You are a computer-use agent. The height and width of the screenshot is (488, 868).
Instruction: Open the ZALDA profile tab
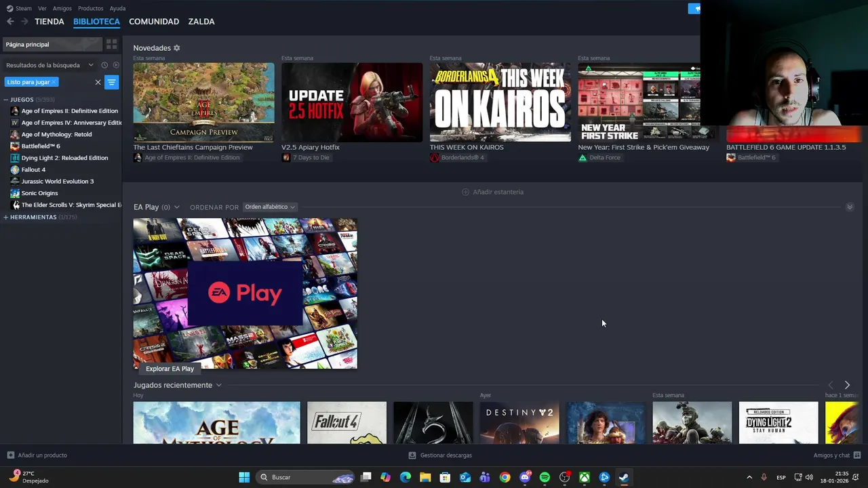click(201, 22)
